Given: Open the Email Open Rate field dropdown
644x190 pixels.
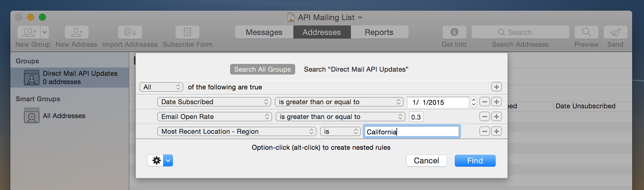Looking at the screenshot, I should (x=215, y=117).
